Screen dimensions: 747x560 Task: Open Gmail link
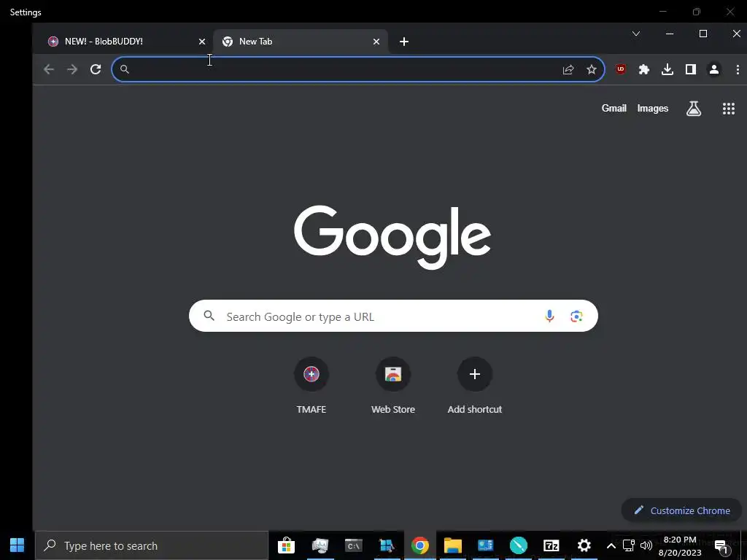tap(614, 108)
